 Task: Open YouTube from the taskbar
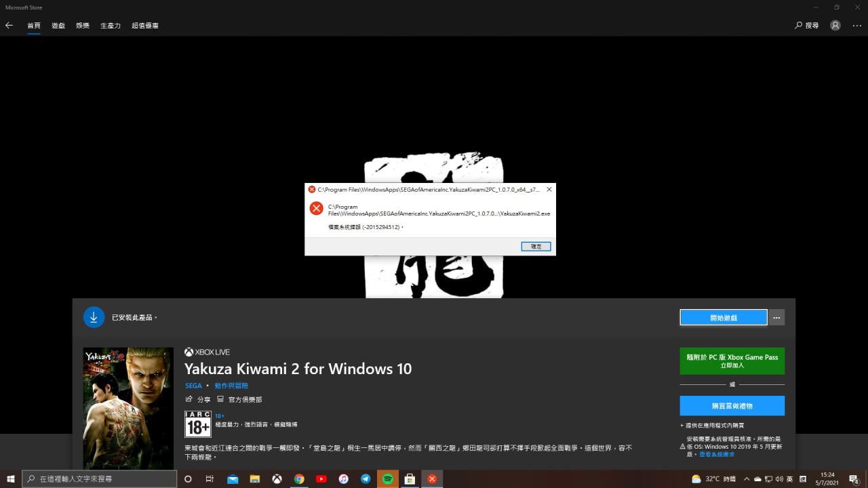[321, 479]
